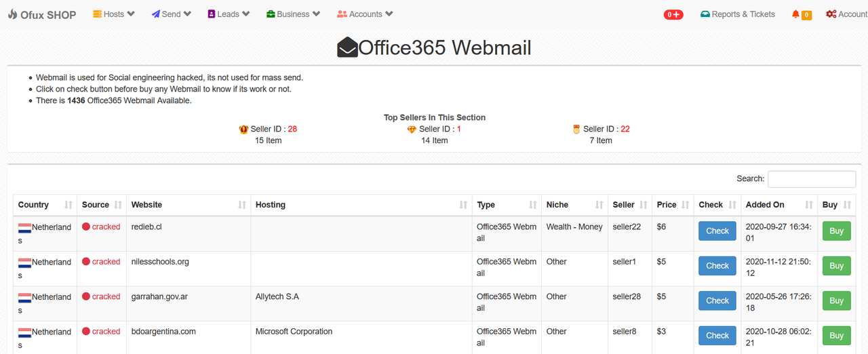
Task: Click the gem badge icon for Seller ID 1
Action: [x=412, y=129]
